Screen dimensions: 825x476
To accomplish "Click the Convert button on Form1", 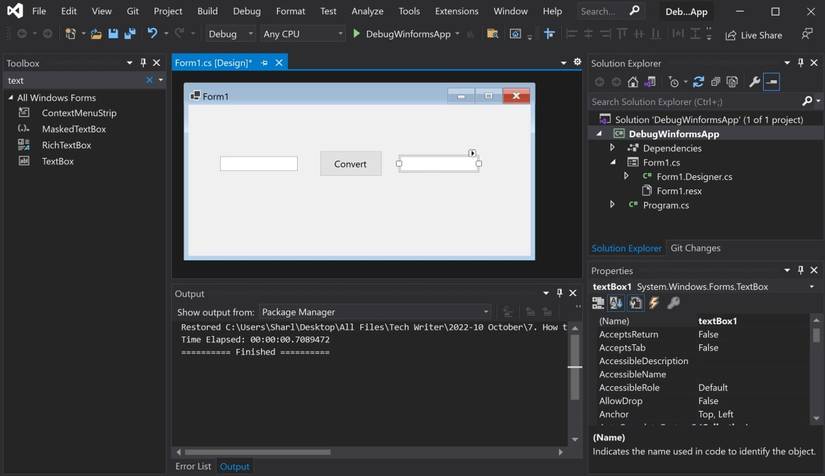I will [x=350, y=164].
